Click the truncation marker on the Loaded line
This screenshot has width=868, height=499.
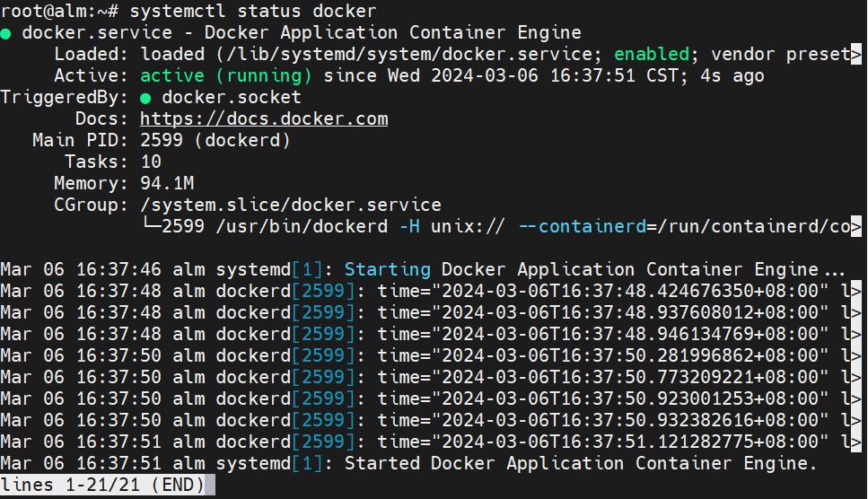(855, 54)
